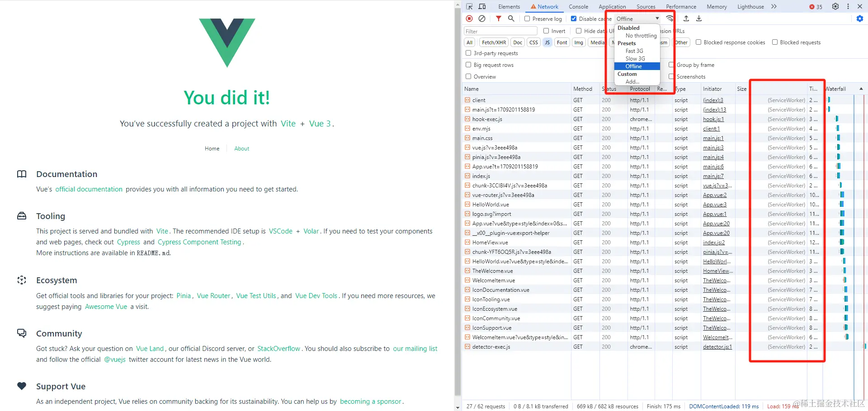Viewport: 868px width, 411px height.
Task: Close the DevTools panel
Action: [860, 6]
